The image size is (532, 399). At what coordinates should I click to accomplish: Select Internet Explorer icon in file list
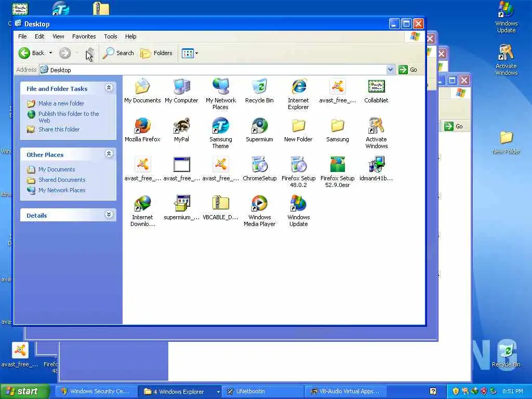tap(299, 94)
